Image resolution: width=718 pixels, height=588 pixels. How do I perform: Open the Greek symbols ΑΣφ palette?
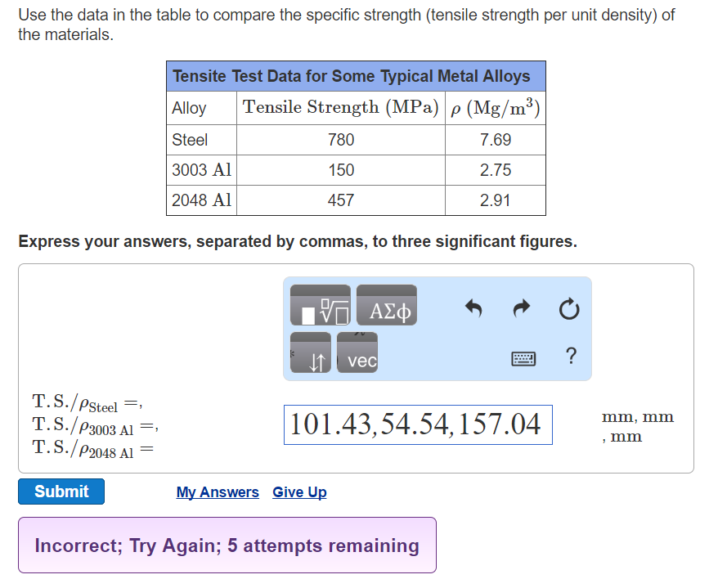(386, 305)
